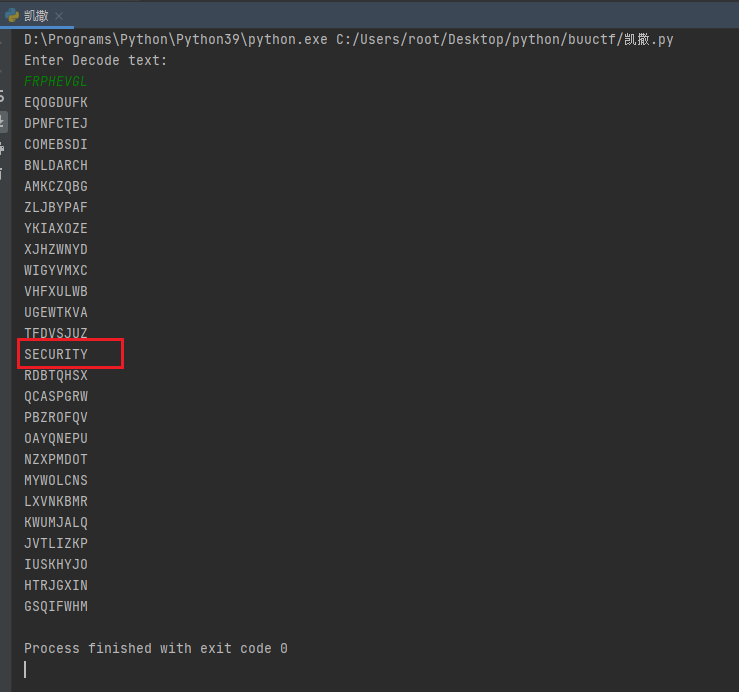This screenshot has height=692, width=739.
Task: Click output line DPNFCTEJ
Action: (56, 124)
